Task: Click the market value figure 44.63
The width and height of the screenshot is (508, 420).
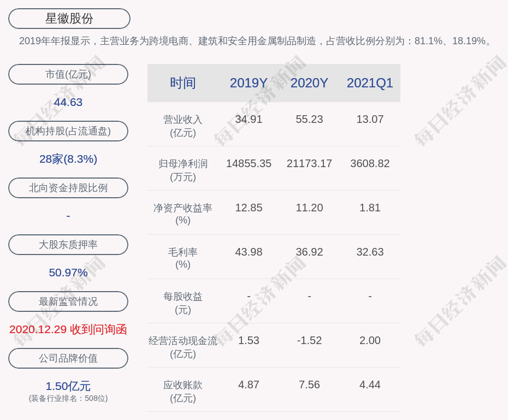Action: click(x=68, y=102)
